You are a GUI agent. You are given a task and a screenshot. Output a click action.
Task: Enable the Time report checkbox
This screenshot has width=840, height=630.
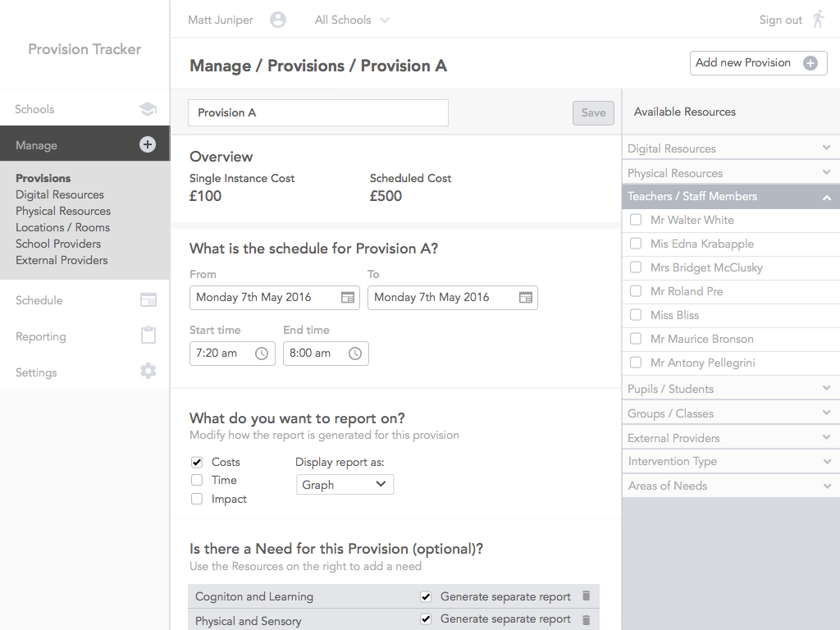[x=197, y=480]
